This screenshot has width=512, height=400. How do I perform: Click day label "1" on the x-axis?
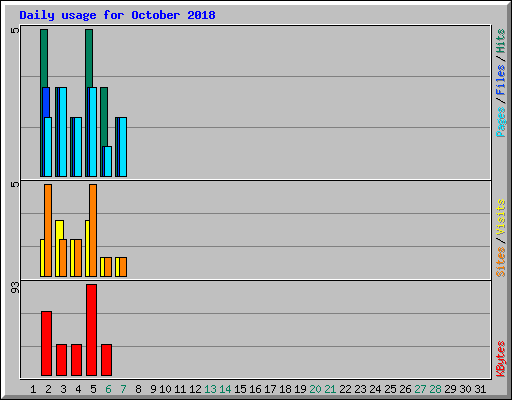(x=33, y=389)
